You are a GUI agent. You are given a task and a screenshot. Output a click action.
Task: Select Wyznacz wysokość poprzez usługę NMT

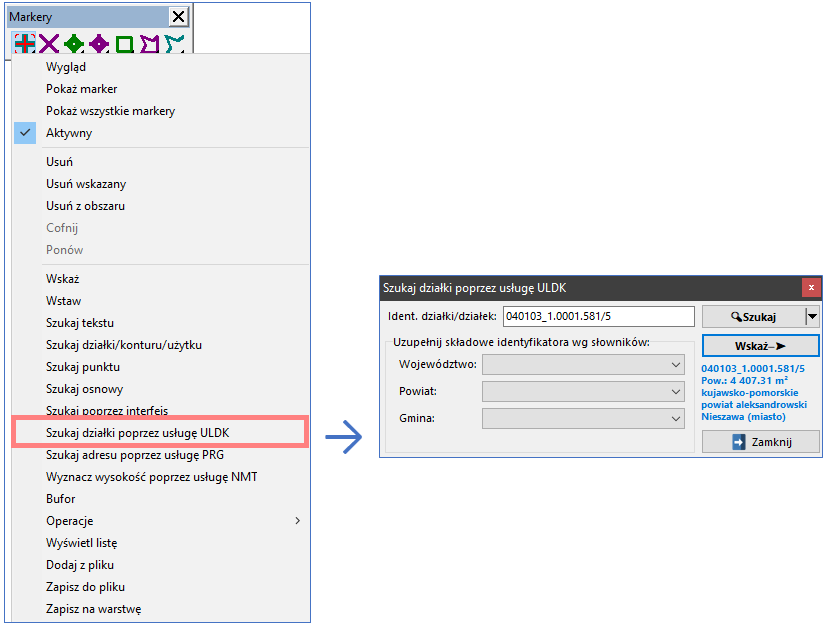click(151, 477)
